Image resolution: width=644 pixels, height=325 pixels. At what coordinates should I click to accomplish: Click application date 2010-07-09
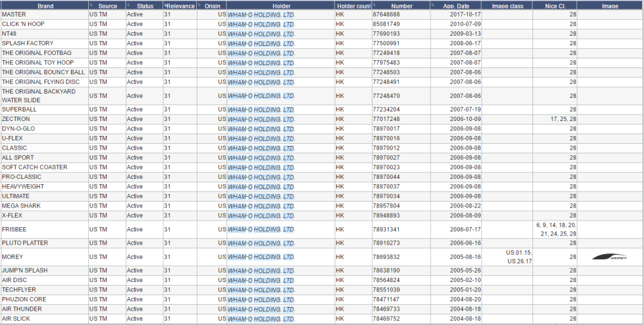pyautogui.click(x=465, y=24)
